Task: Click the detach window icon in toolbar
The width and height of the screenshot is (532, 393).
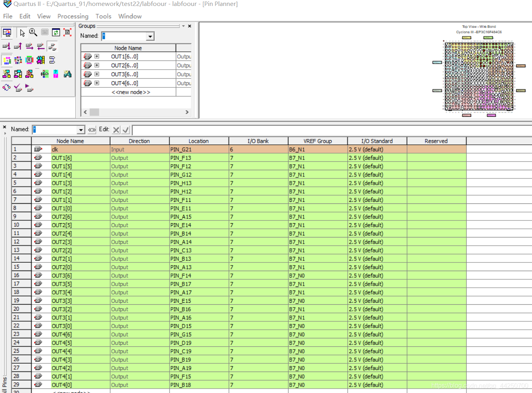Action: coord(7,32)
